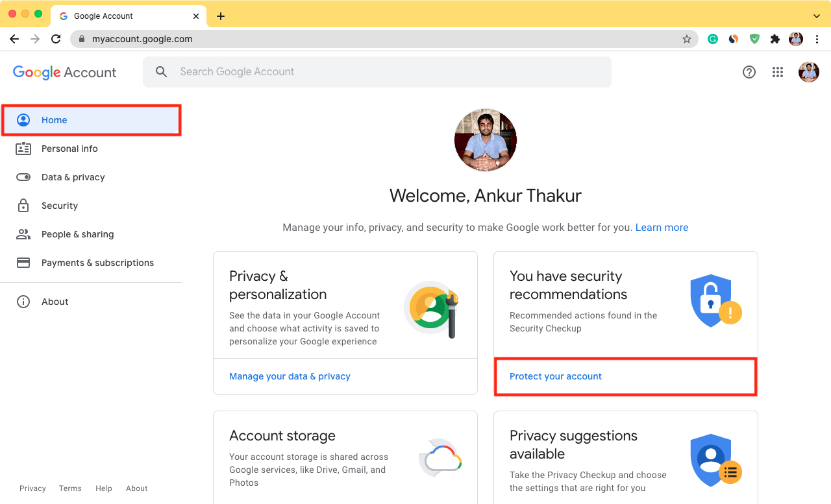Open the Help footer link
The width and height of the screenshot is (831, 504).
point(104,488)
